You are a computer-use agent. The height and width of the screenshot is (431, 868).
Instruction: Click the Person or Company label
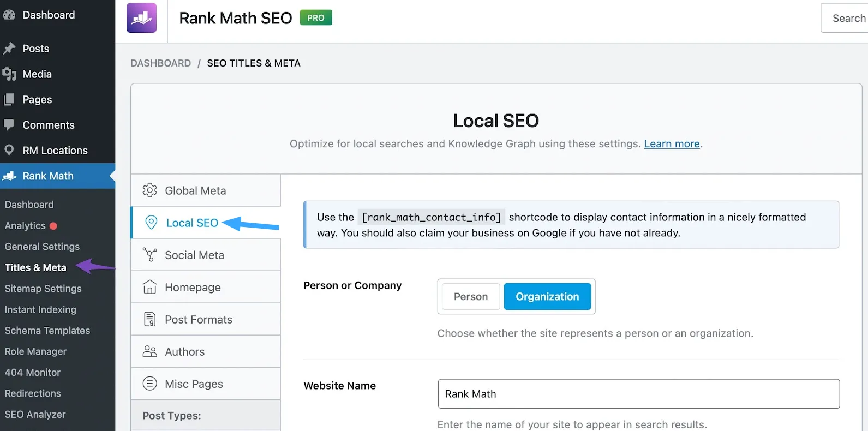tap(352, 285)
